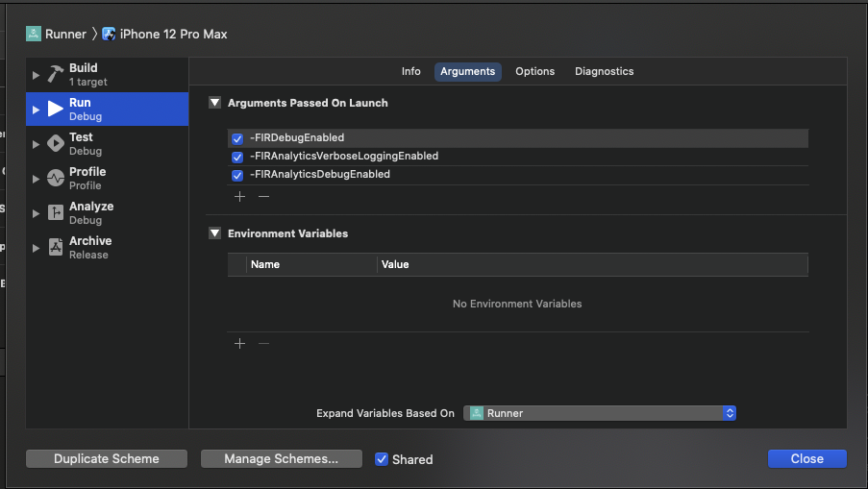Select the Arguments tab
The image size is (868, 489).
[x=468, y=71]
